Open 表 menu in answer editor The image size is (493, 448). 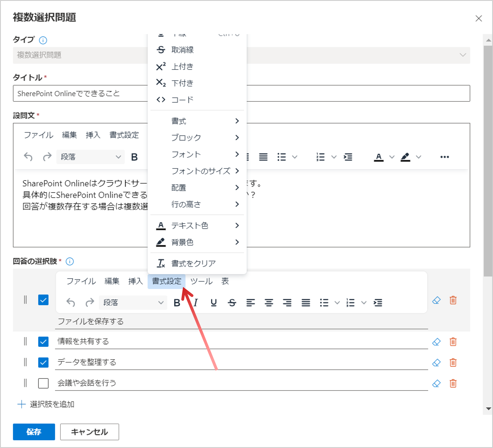click(225, 281)
